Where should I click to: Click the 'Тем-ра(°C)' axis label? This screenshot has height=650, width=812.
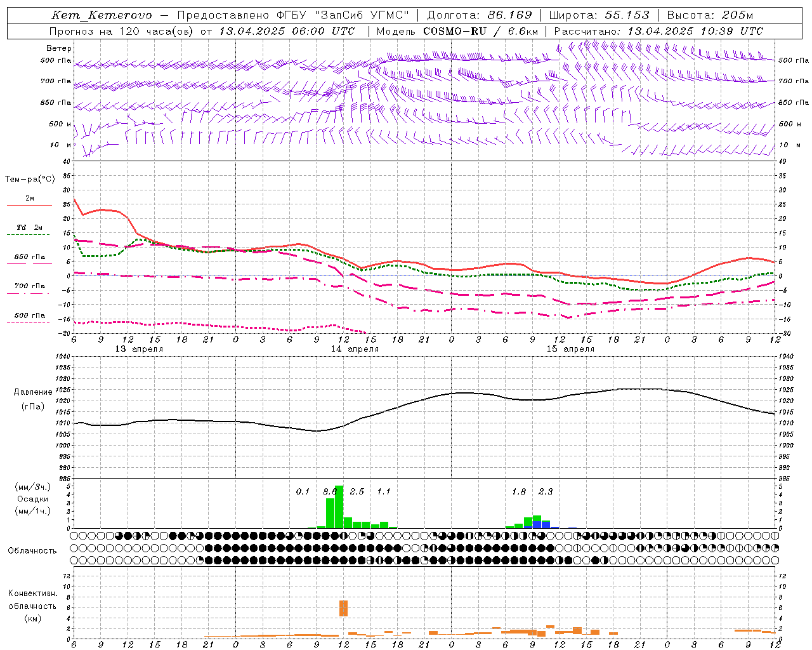coord(30,180)
